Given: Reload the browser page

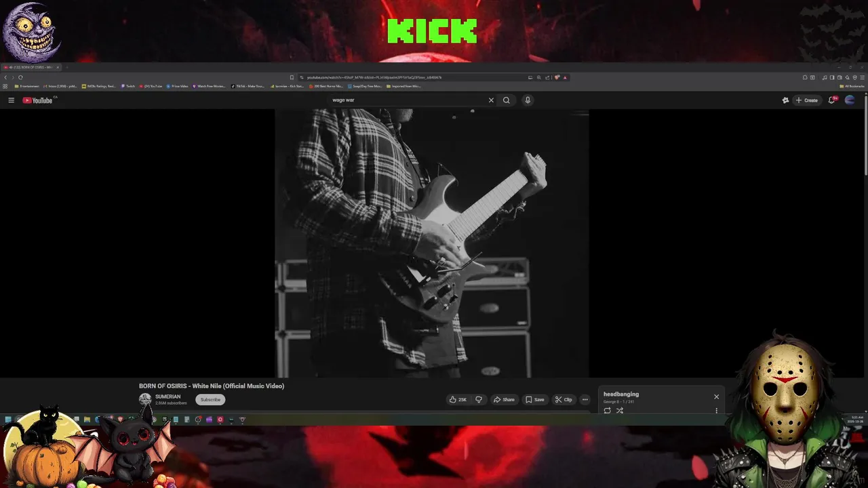Looking at the screenshot, I should point(20,77).
